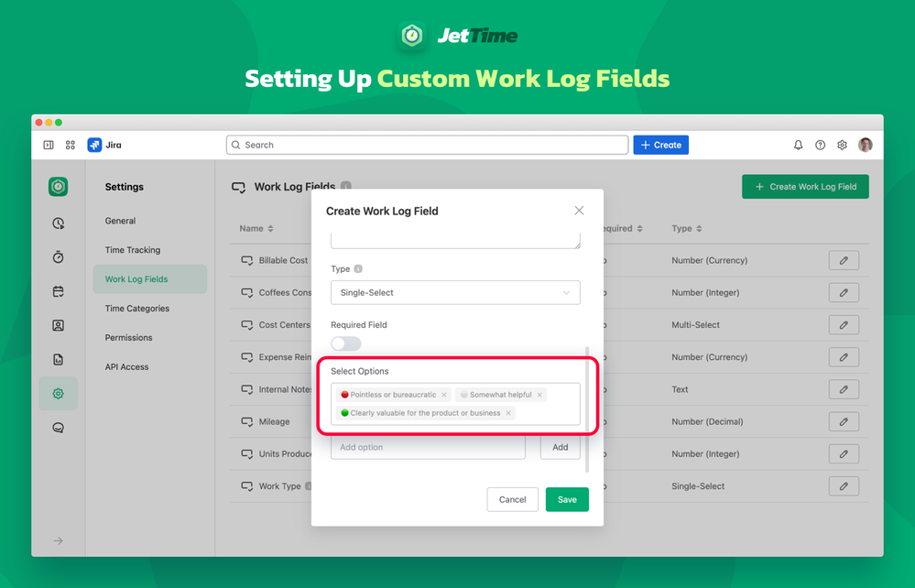Edit the Internal Notes row pencil button
This screenshot has height=588, width=915.
[844, 389]
